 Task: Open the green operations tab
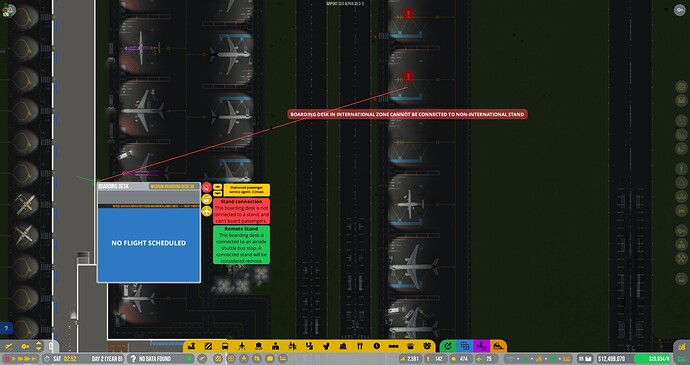pyautogui.click(x=448, y=346)
